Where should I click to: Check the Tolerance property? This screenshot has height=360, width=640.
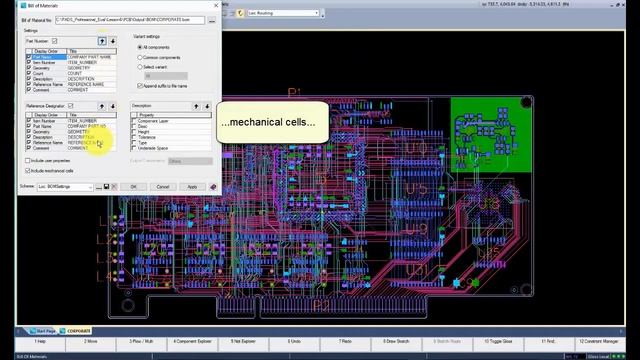[x=134, y=137]
